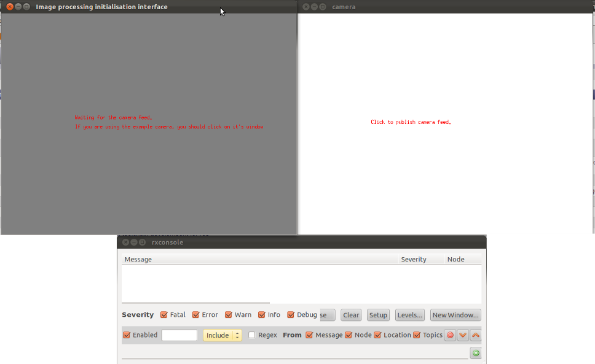The height and width of the screenshot is (364, 595).
Task: Uncheck the Fatal severity checkbox
Action: point(164,315)
